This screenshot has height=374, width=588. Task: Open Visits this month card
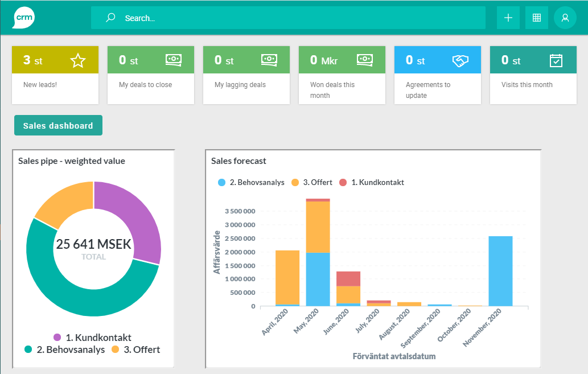(533, 75)
